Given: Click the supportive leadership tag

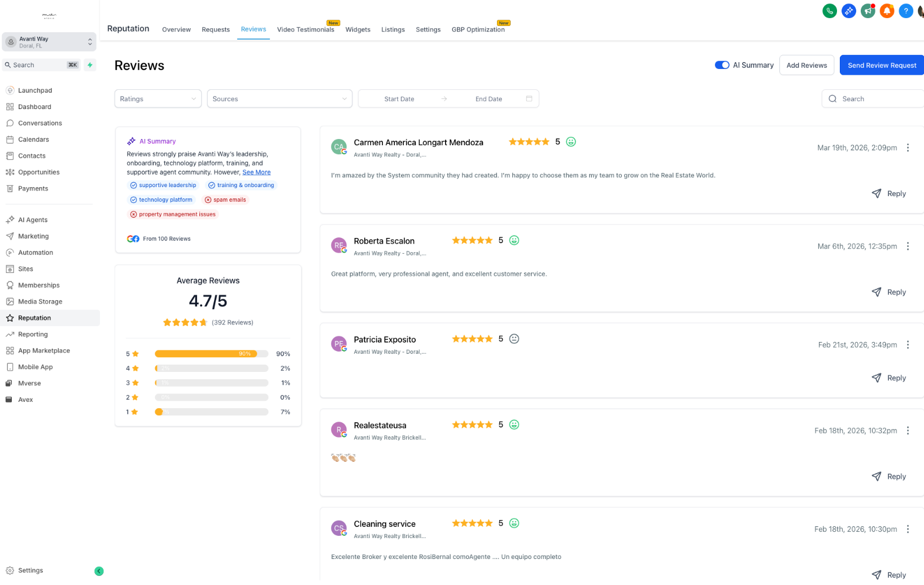Looking at the screenshot, I should tap(163, 185).
